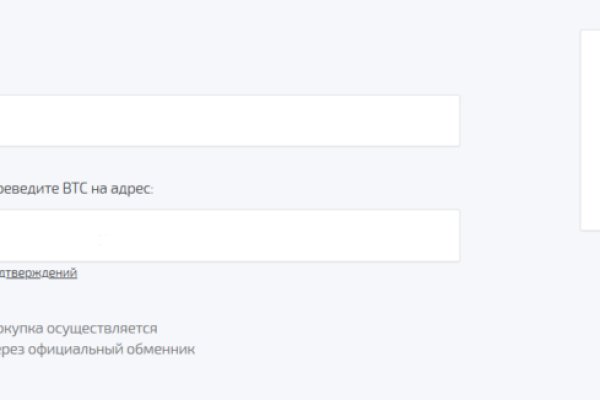Click the upper empty input field

pyautogui.click(x=228, y=121)
